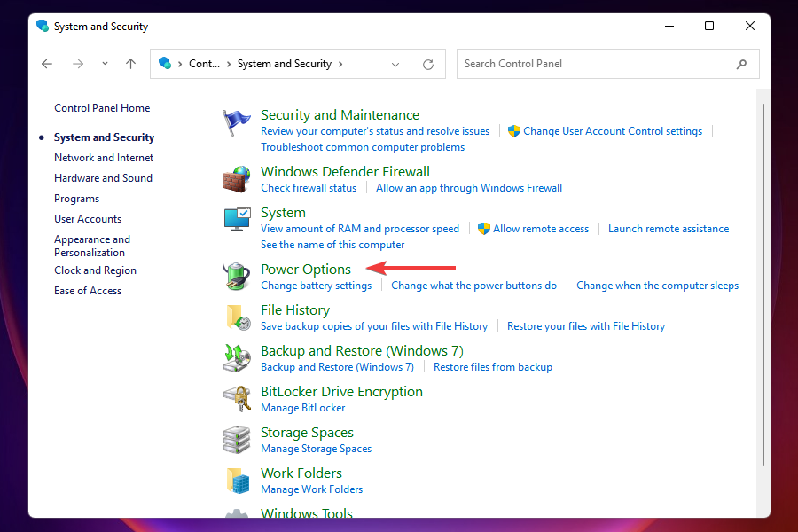798x532 pixels.
Task: Click the Storage Spaces stacked drives icon
Action: [237, 440]
